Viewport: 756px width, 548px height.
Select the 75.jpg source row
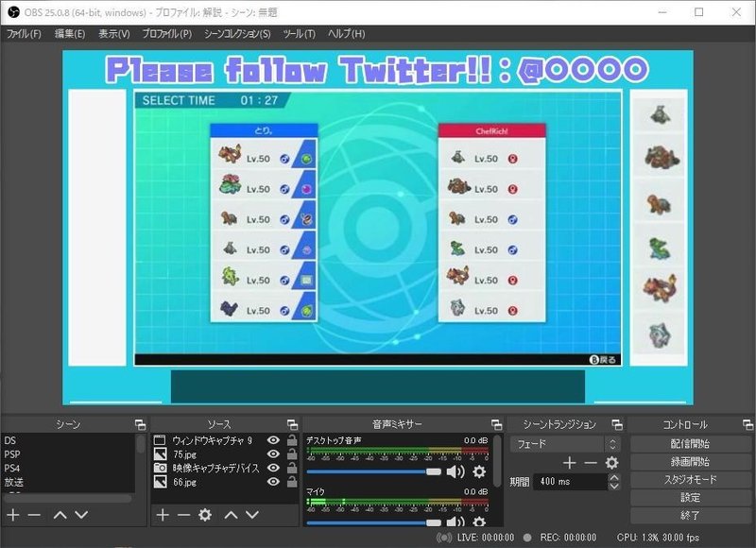pos(225,454)
